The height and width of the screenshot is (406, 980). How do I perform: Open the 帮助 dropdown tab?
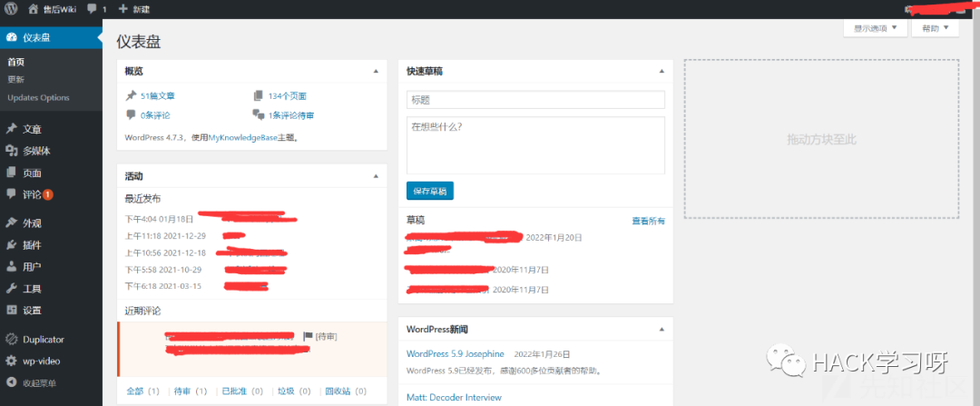click(x=935, y=28)
